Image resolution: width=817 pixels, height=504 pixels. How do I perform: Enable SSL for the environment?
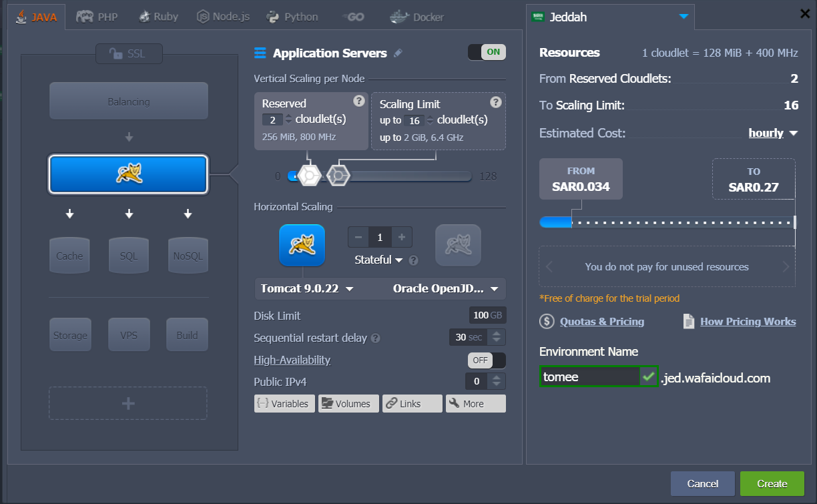(x=129, y=54)
